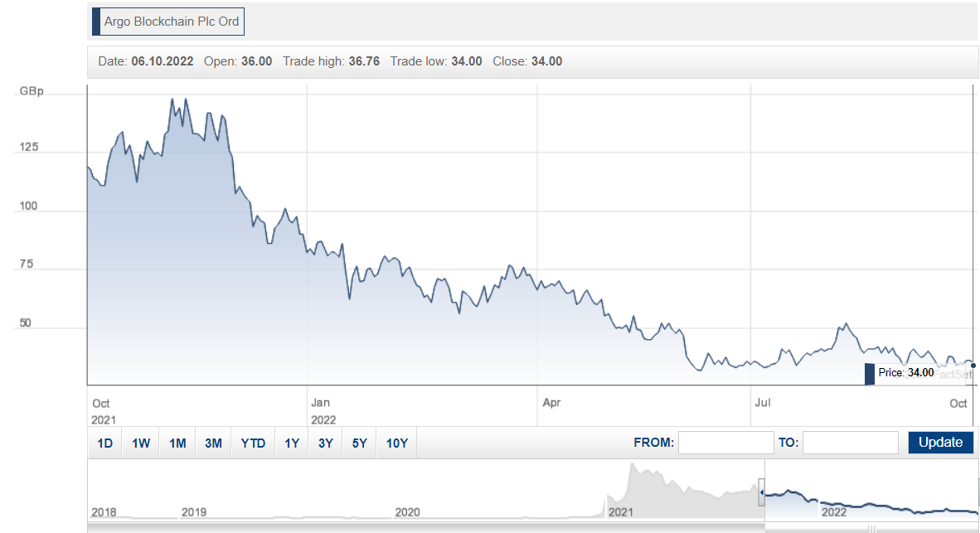
Task: Click the bottom navigator scrollbar grip
Action: (x=872, y=529)
